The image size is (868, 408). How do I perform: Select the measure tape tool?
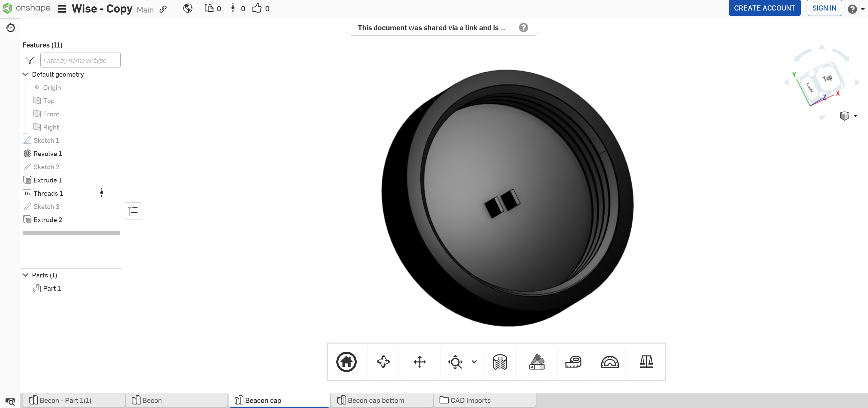573,362
